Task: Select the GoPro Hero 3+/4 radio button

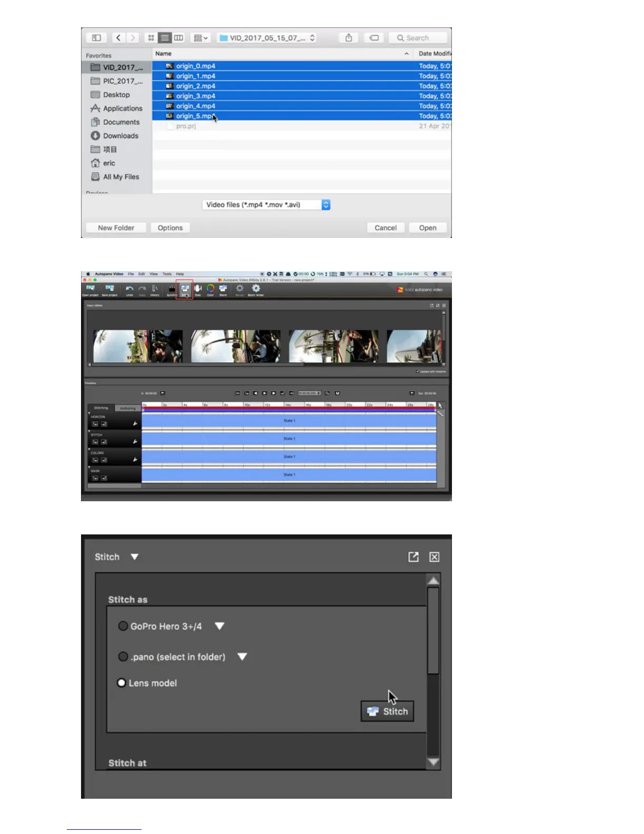Action: coord(123,626)
